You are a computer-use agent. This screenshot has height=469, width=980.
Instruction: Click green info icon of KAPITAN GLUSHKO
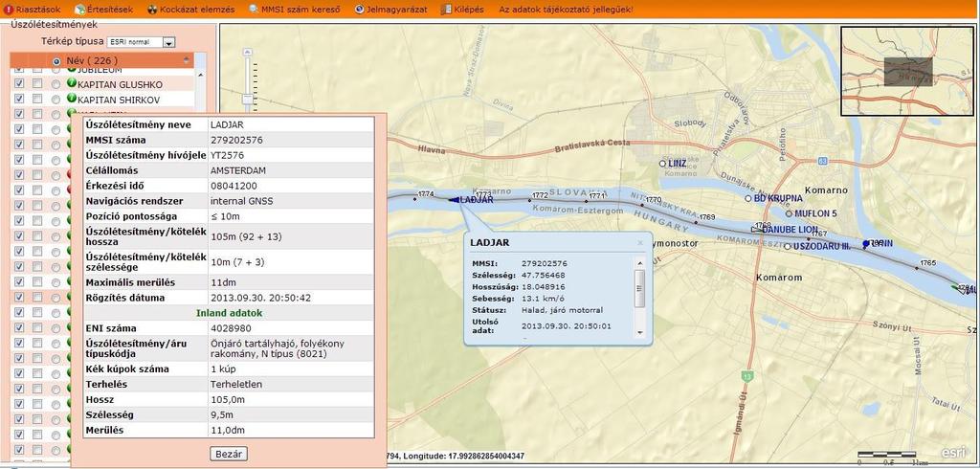click(x=71, y=83)
